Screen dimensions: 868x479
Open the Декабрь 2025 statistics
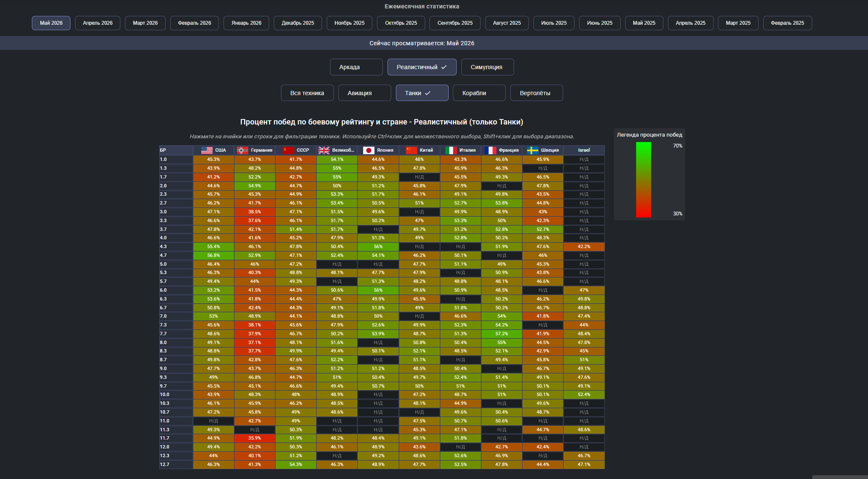(x=298, y=23)
